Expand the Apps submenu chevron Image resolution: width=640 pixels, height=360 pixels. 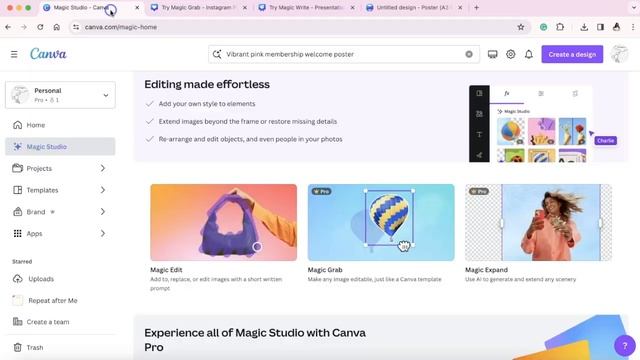point(103,233)
